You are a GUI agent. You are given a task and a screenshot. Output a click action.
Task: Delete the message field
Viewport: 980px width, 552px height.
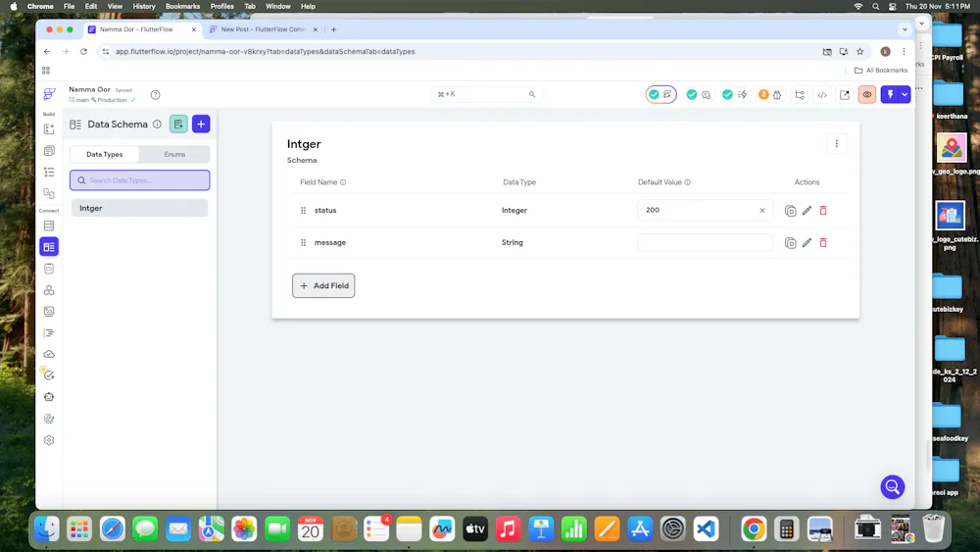(x=823, y=242)
